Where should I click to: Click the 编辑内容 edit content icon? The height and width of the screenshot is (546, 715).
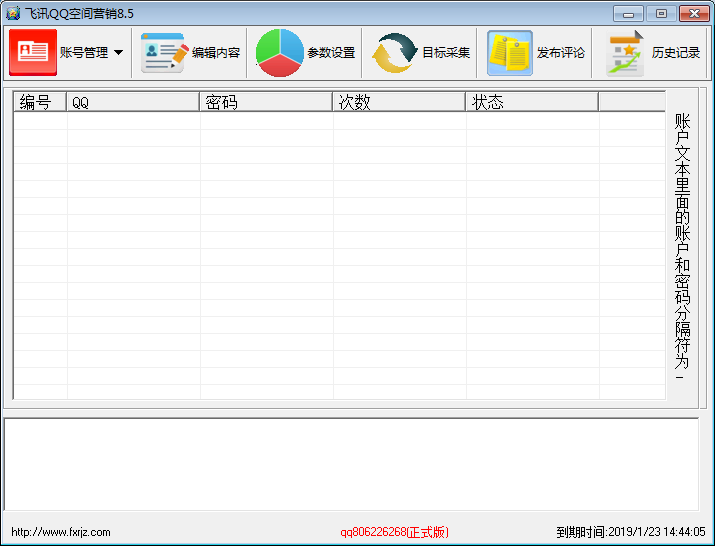[165, 52]
